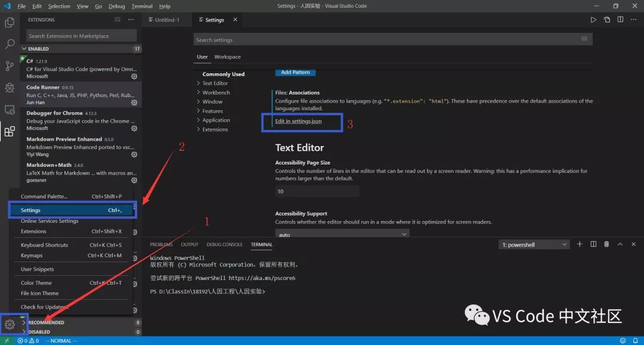The height and width of the screenshot is (345, 644).
Task: Open the File menu
Action: tap(22, 6)
